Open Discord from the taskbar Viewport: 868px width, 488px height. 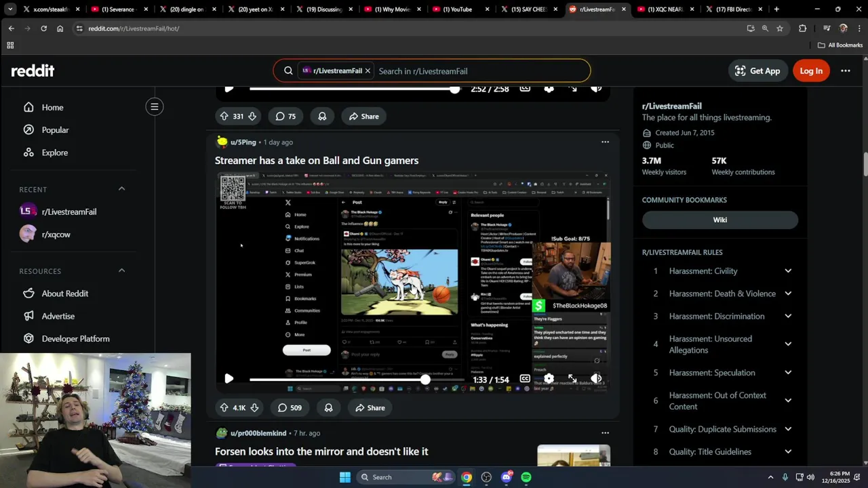pyautogui.click(x=507, y=477)
